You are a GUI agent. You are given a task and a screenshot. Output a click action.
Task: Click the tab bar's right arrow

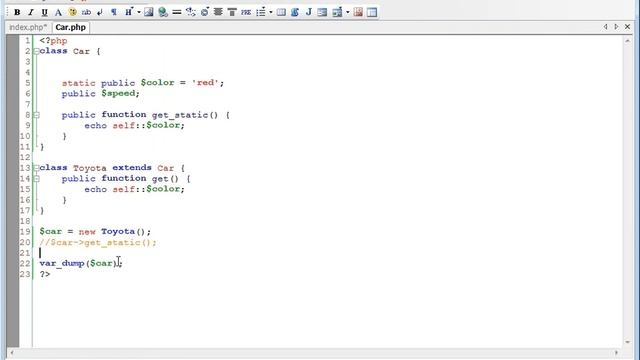coord(616,27)
